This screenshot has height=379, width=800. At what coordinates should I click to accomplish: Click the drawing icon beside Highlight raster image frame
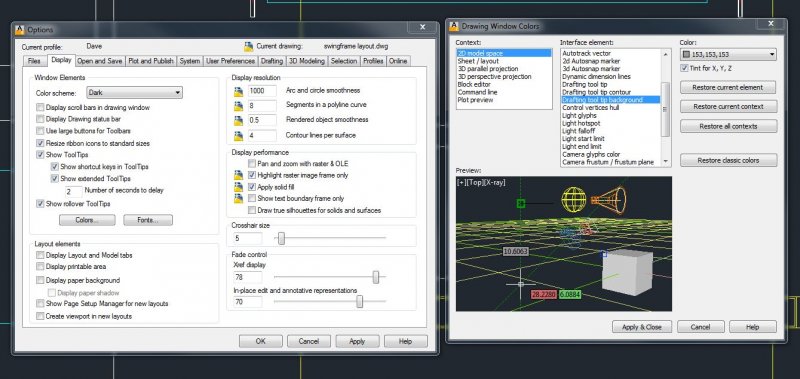click(x=238, y=175)
